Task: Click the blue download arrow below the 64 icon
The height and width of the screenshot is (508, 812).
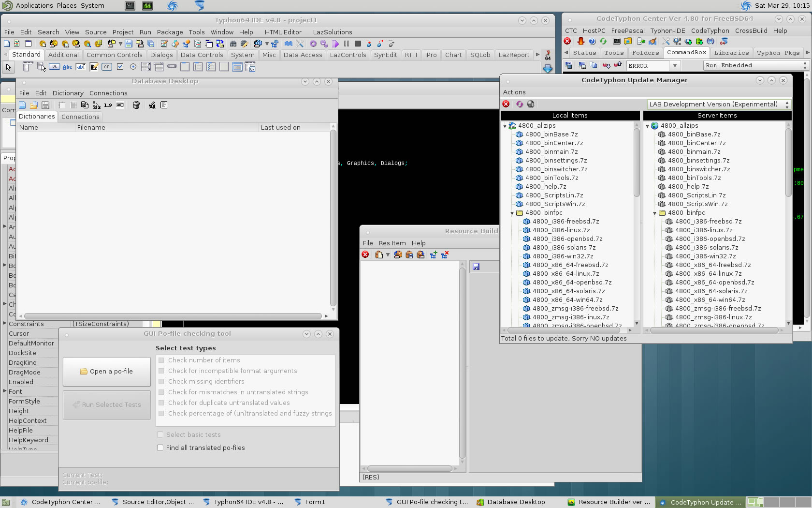Action: (x=548, y=69)
